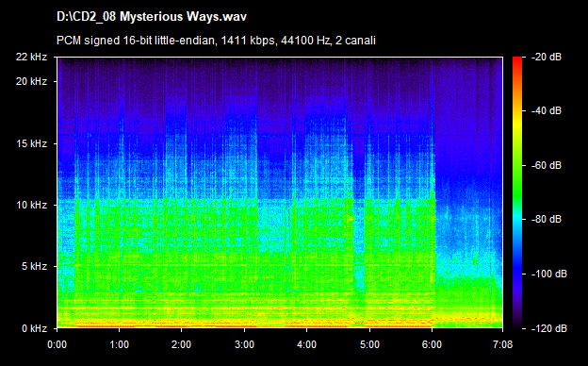
Task: Click the 20 kHz frequency axis label
Action: (x=31, y=81)
